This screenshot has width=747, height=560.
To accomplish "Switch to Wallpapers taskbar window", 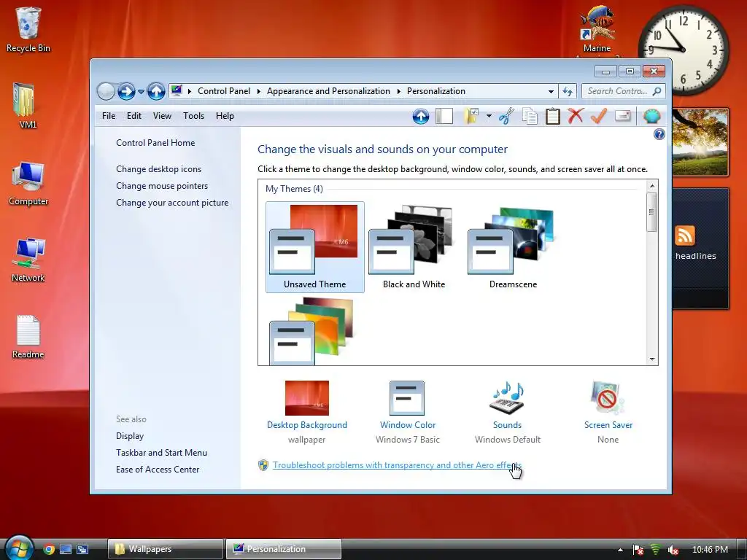I will pyautogui.click(x=166, y=549).
